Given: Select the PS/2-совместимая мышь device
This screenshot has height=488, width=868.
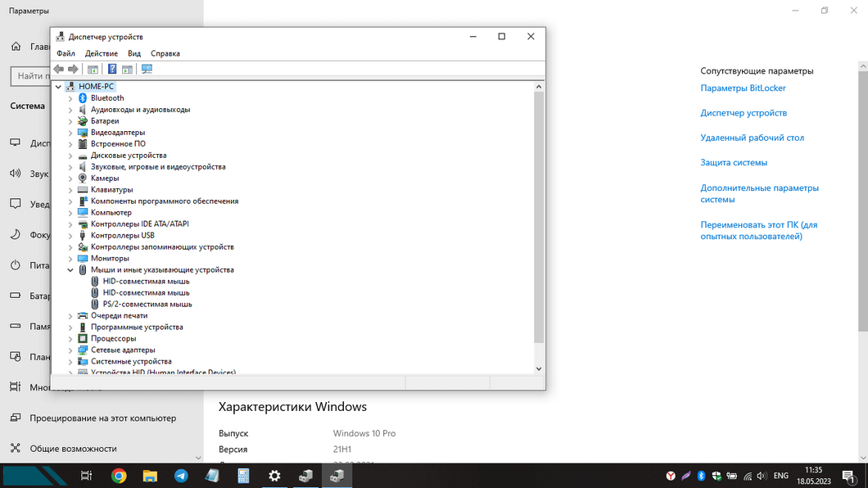Looking at the screenshot, I should point(147,305).
